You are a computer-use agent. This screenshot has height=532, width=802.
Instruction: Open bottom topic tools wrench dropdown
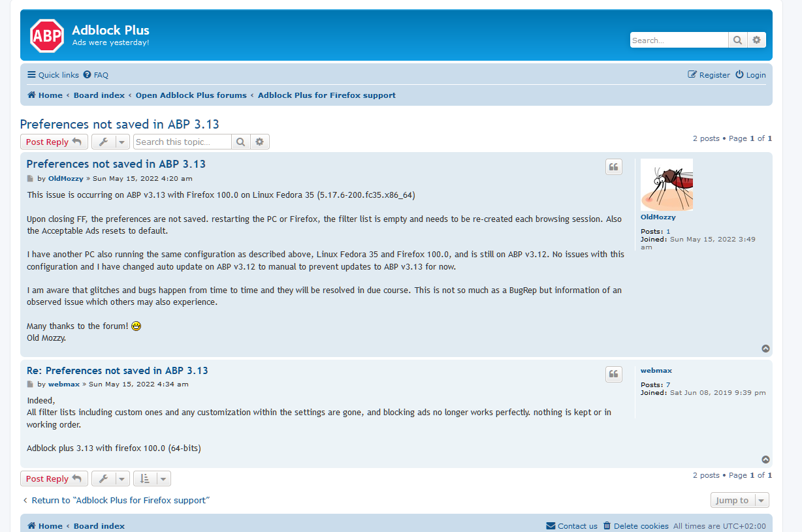click(x=110, y=478)
